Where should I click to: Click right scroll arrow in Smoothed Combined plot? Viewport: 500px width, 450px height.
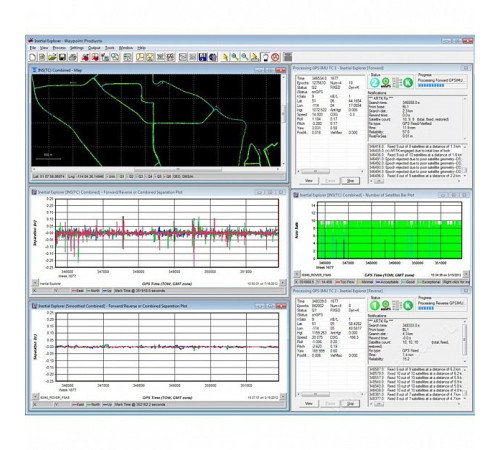click(x=283, y=397)
